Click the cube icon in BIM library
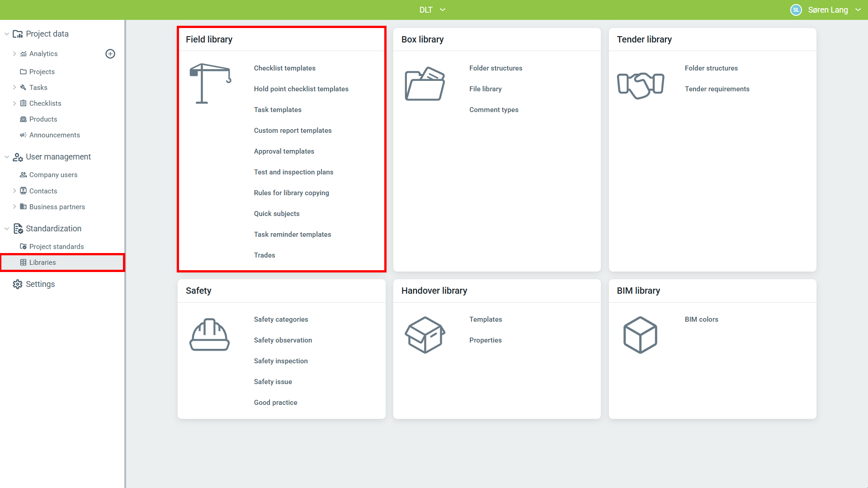This screenshot has height=488, width=868. [x=640, y=335]
